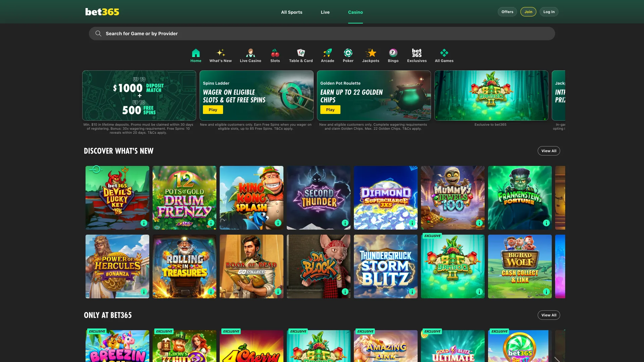
Task: Show info for Big Bamboo II in What's New
Action: 479,292
